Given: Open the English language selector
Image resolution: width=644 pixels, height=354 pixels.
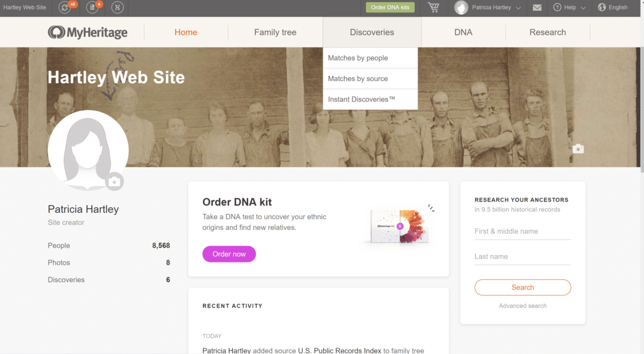Looking at the screenshot, I should 613,7.
